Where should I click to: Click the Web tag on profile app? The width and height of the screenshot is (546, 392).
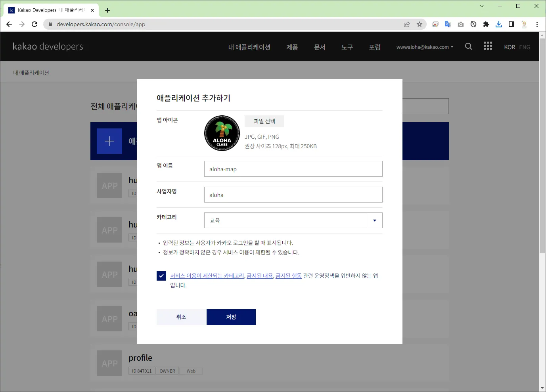click(191, 371)
